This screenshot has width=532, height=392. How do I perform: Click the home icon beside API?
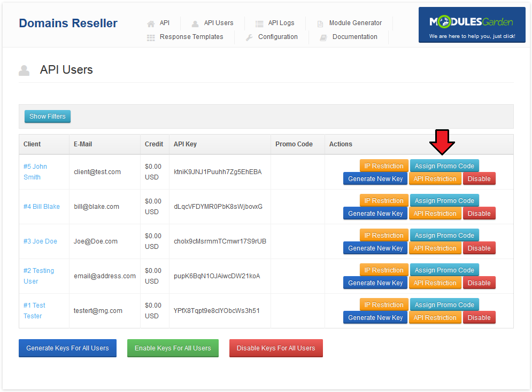coord(151,23)
